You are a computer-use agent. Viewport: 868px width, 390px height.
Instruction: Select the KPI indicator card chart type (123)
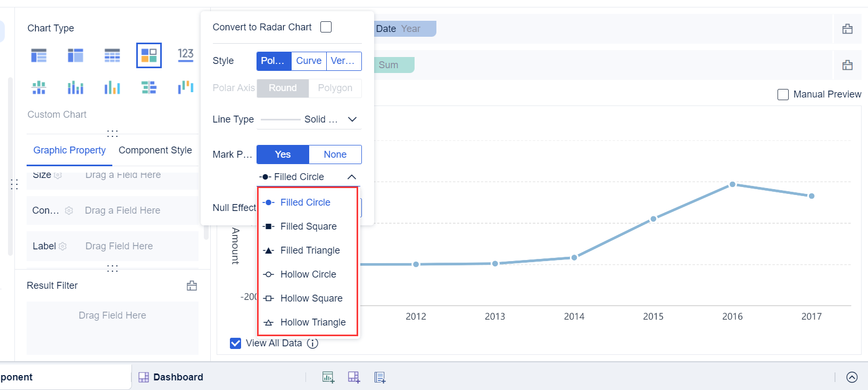point(185,55)
